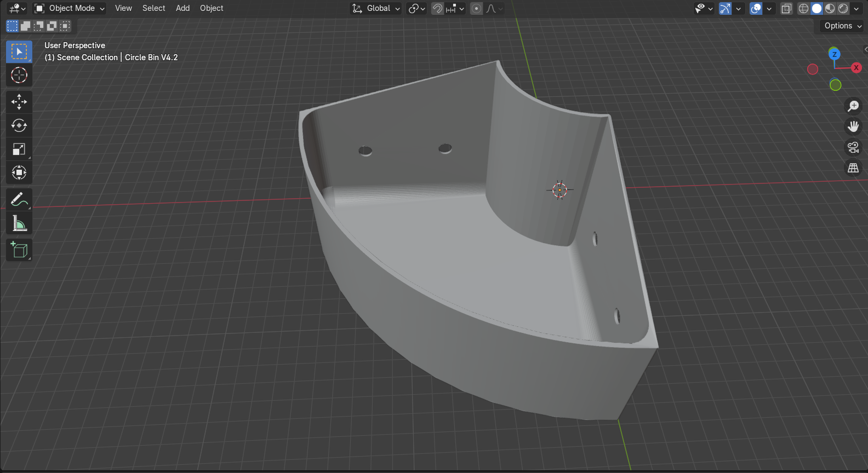The image size is (868, 473).
Task: Toggle snapping magnet on
Action: [437, 8]
